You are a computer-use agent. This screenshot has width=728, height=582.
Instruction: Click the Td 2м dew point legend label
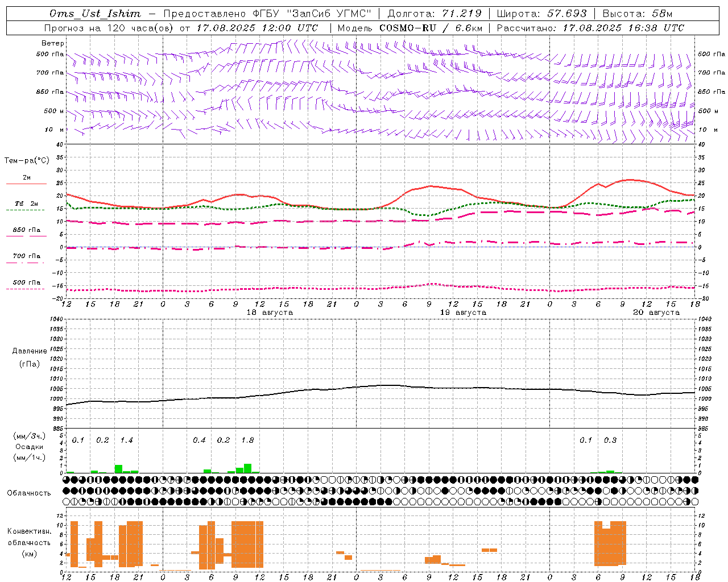coord(27,203)
